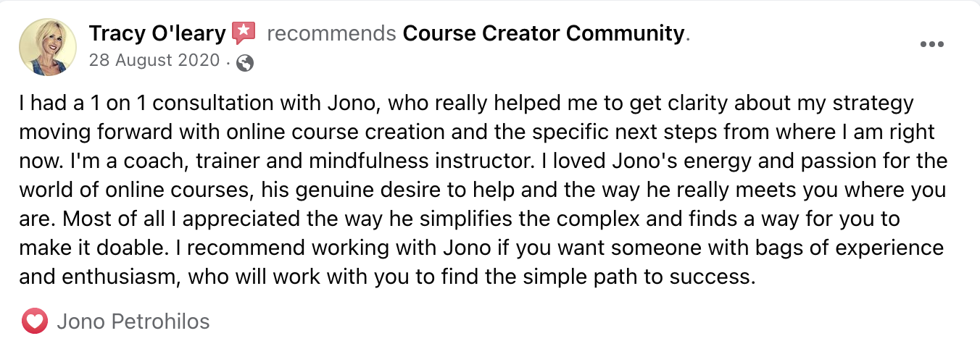Click the red heart reaction icon
The height and width of the screenshot is (349, 980).
point(35,321)
